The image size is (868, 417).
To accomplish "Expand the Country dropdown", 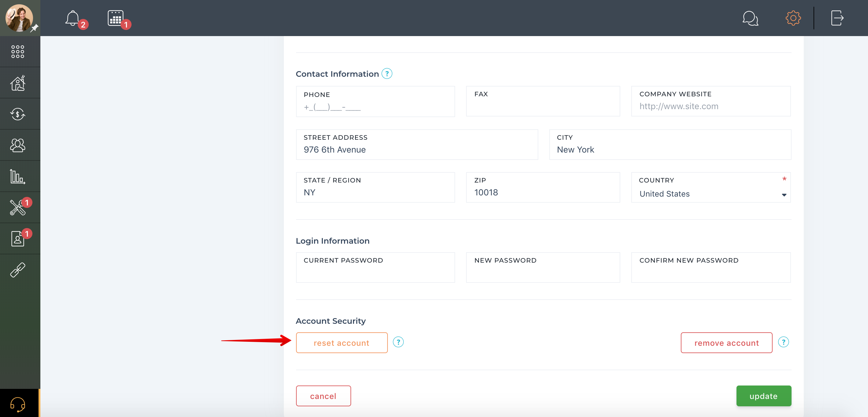I will click(711, 188).
